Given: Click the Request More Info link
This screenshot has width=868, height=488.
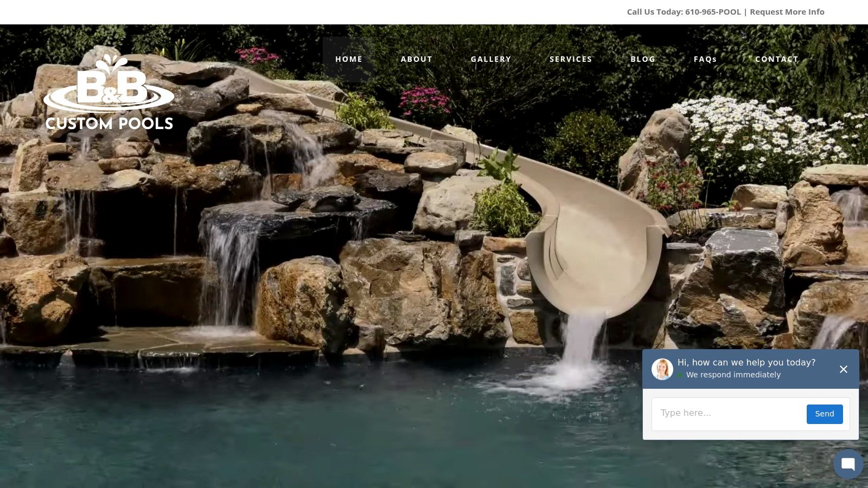Looking at the screenshot, I should pos(787,12).
